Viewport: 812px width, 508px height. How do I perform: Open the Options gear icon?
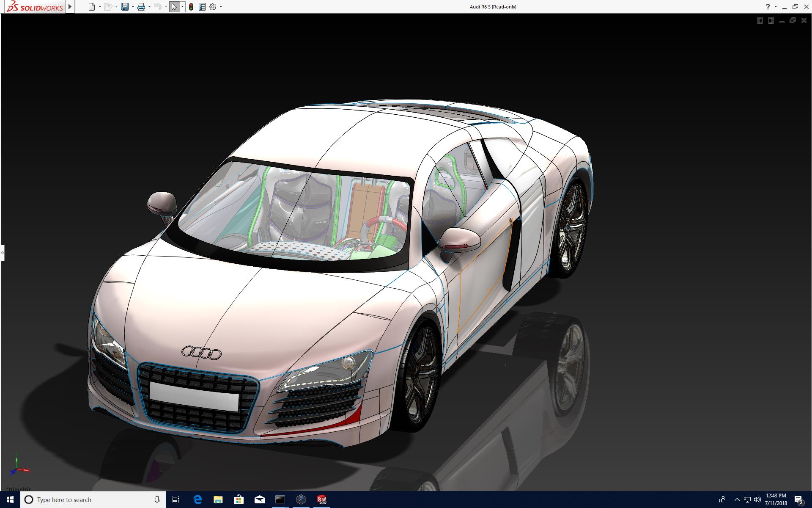[213, 7]
